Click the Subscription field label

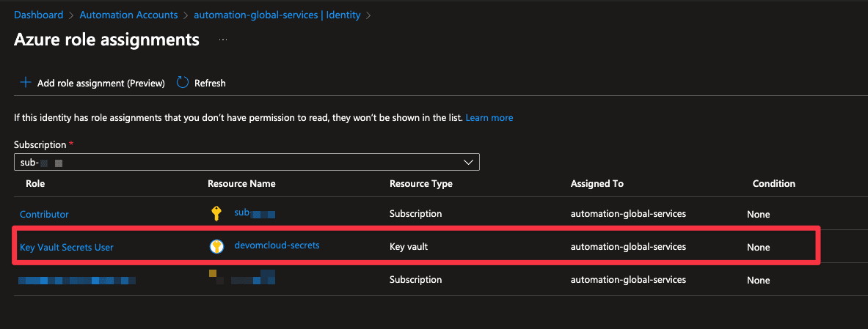pos(40,144)
